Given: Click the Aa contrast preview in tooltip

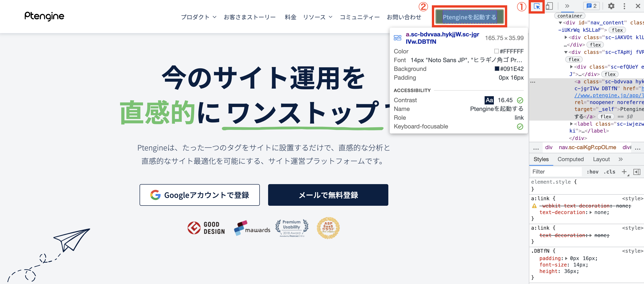Looking at the screenshot, I should tap(489, 100).
